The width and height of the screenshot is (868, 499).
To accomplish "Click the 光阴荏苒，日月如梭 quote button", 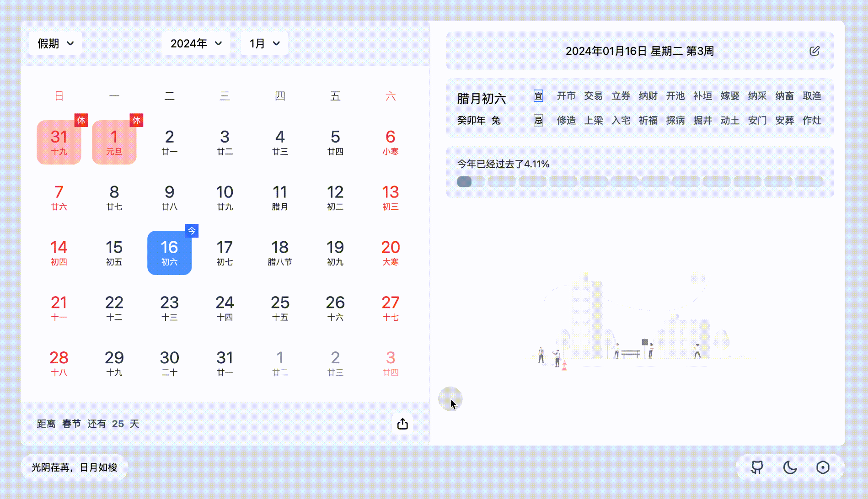I will coord(74,467).
